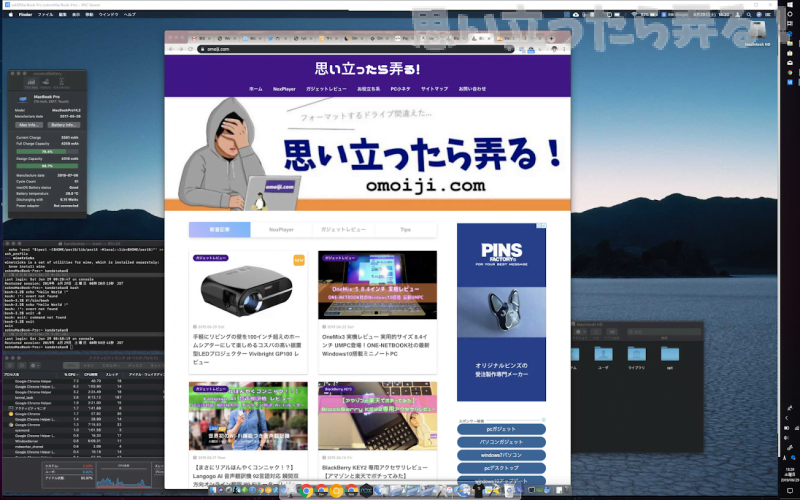
Task: Click the omoiji.com address bar
Action: (355, 49)
